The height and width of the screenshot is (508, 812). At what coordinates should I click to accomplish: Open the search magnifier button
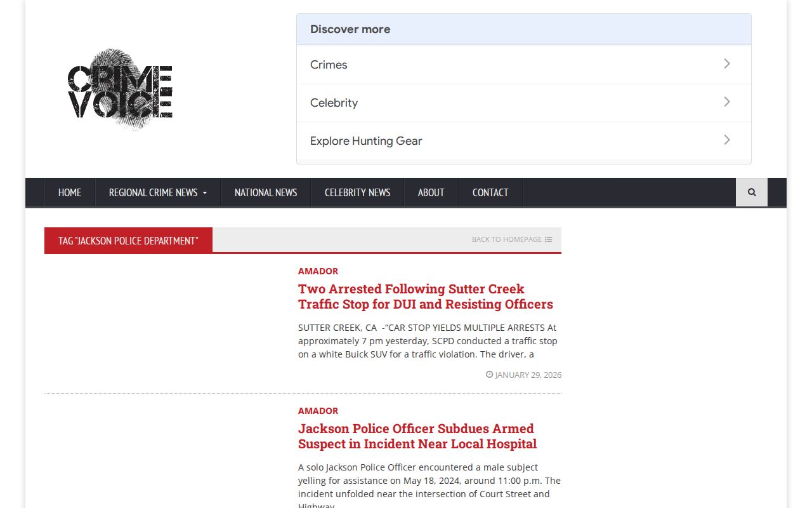[x=752, y=192]
